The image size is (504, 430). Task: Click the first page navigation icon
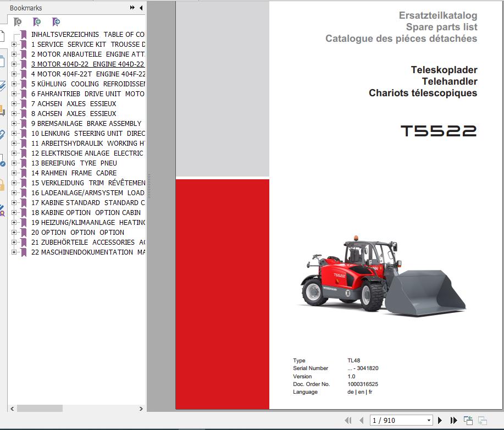[x=348, y=420]
